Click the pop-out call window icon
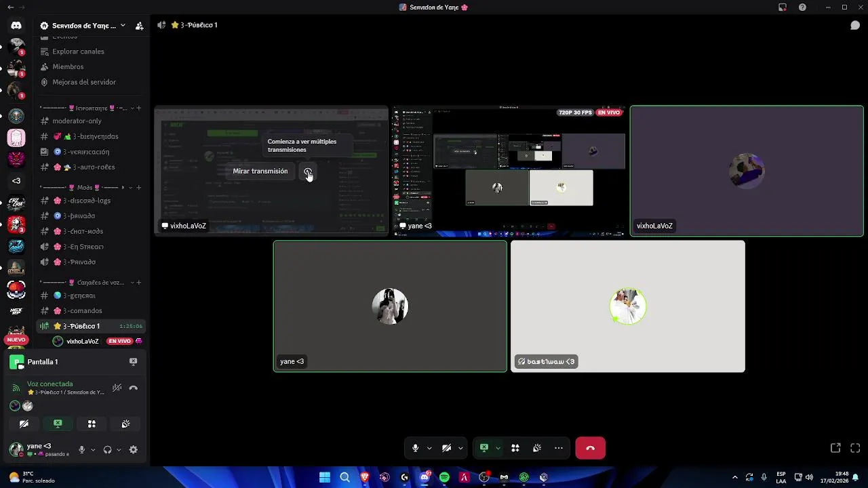The image size is (868, 488). [x=835, y=448]
